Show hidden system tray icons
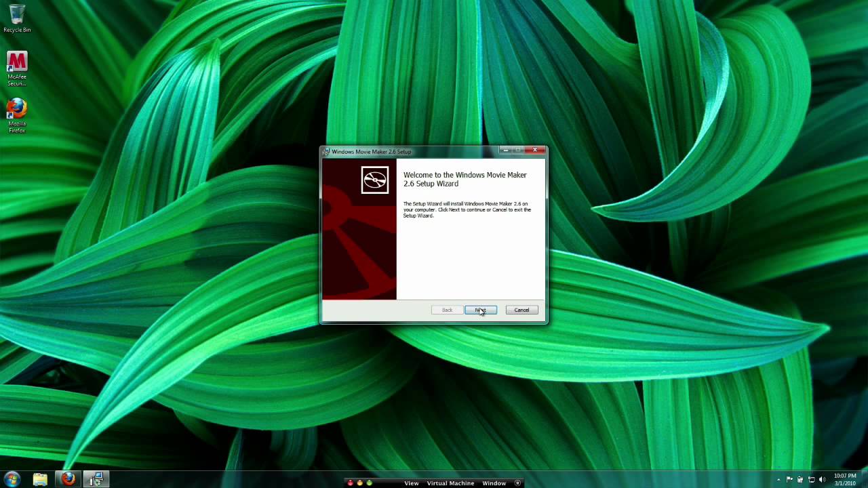This screenshot has width=868, height=488. (x=778, y=480)
